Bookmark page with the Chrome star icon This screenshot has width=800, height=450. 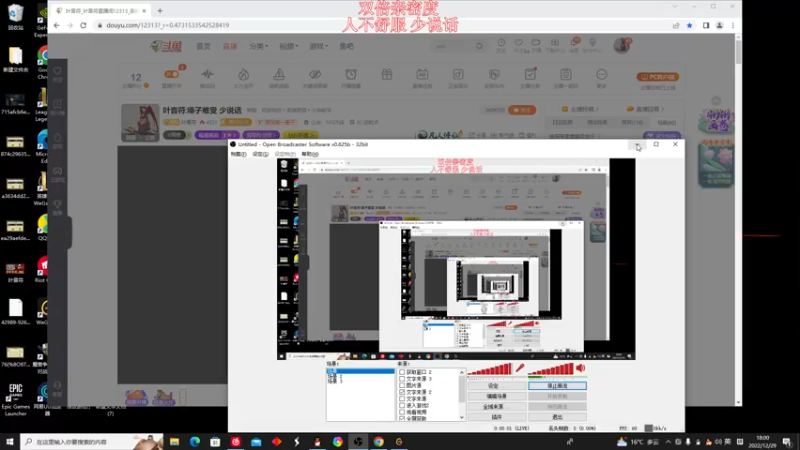(x=690, y=25)
